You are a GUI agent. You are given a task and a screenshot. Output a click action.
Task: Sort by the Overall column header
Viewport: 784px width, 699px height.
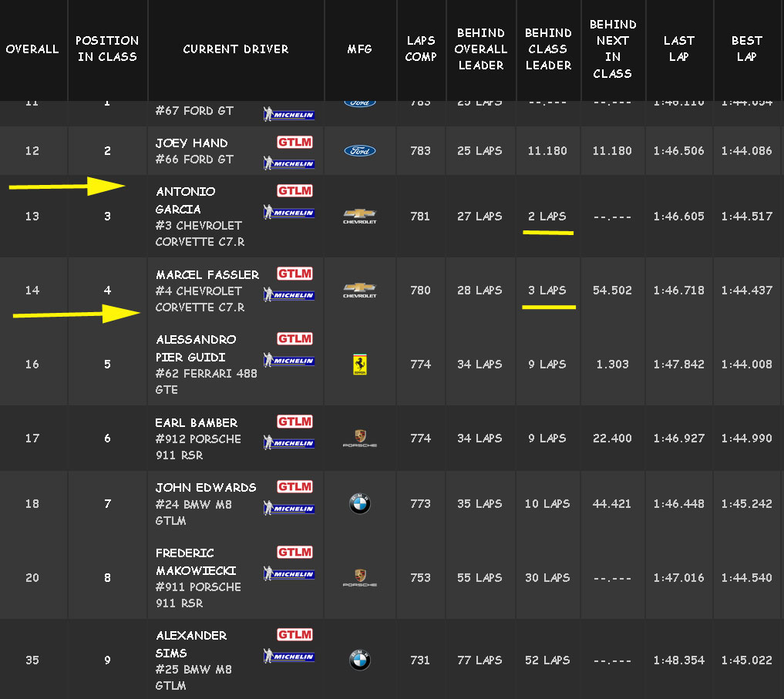tap(32, 49)
